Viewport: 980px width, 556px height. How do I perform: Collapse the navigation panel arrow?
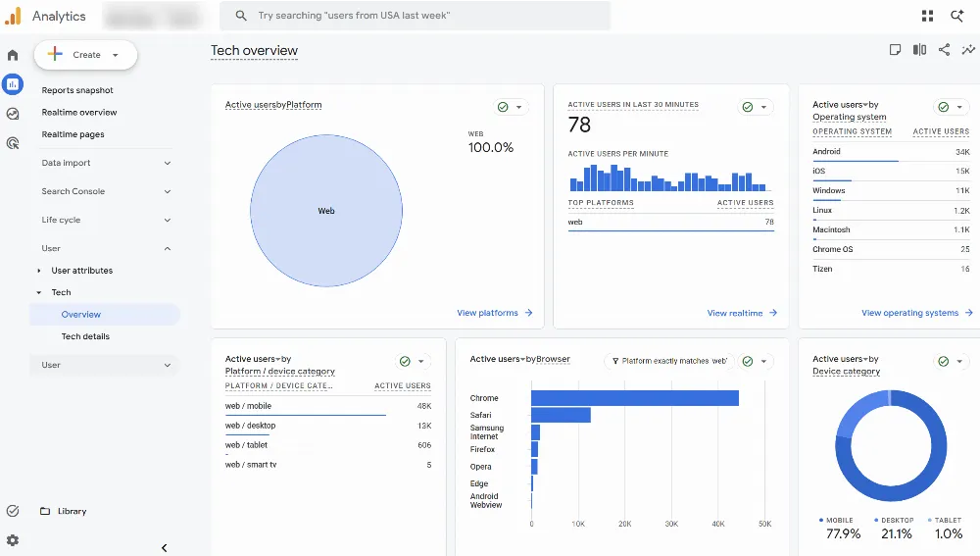coord(164,548)
